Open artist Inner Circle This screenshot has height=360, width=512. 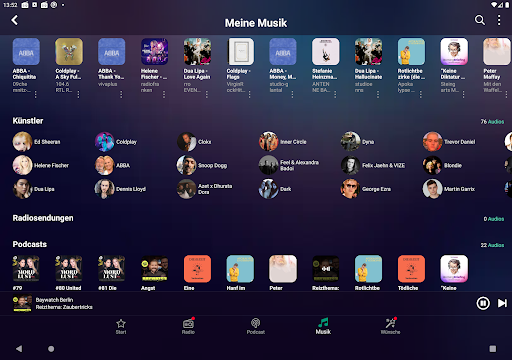click(x=283, y=142)
